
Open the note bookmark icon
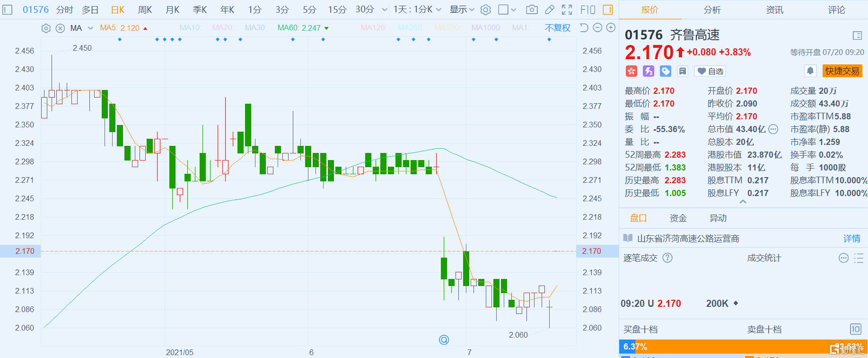pyautogui.click(x=683, y=71)
